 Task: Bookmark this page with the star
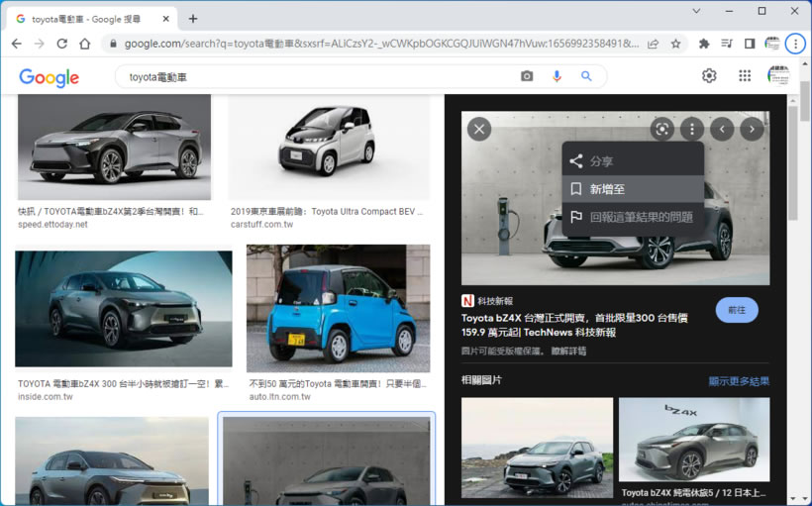[675, 44]
